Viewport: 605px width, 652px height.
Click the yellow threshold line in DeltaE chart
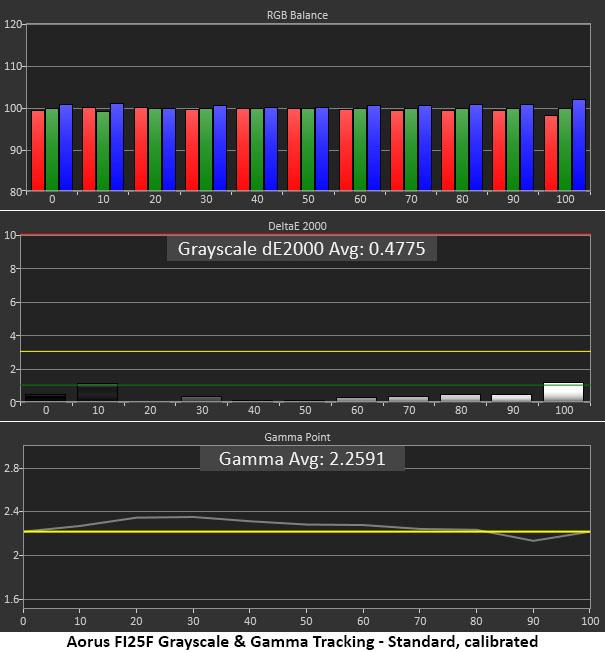point(305,351)
